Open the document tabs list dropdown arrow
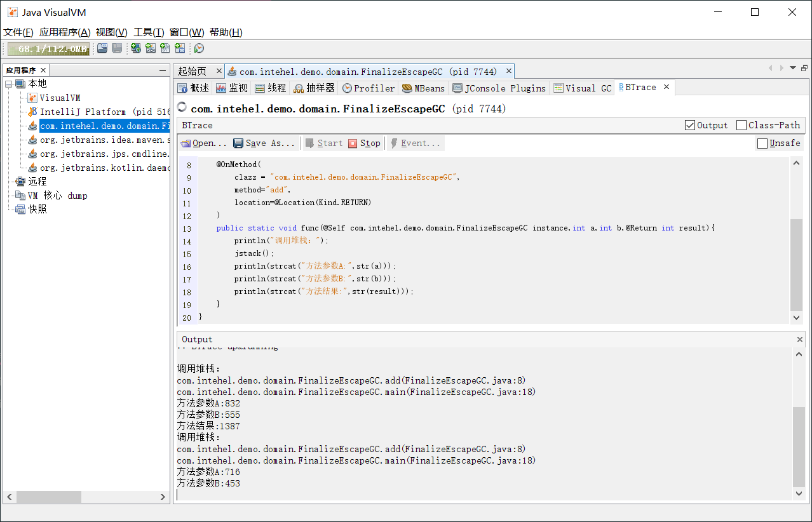The height and width of the screenshot is (522, 812). 792,68
